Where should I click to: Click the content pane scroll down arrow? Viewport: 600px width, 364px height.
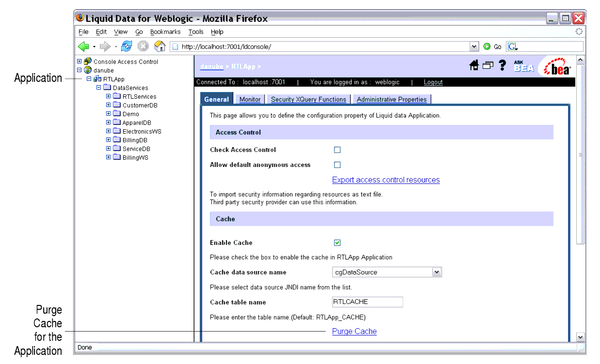point(581,337)
